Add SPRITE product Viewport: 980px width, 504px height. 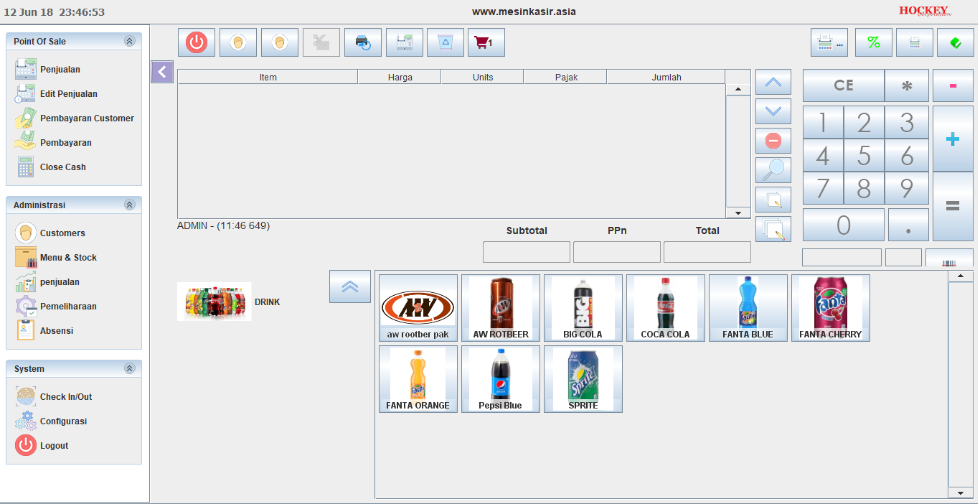click(583, 379)
